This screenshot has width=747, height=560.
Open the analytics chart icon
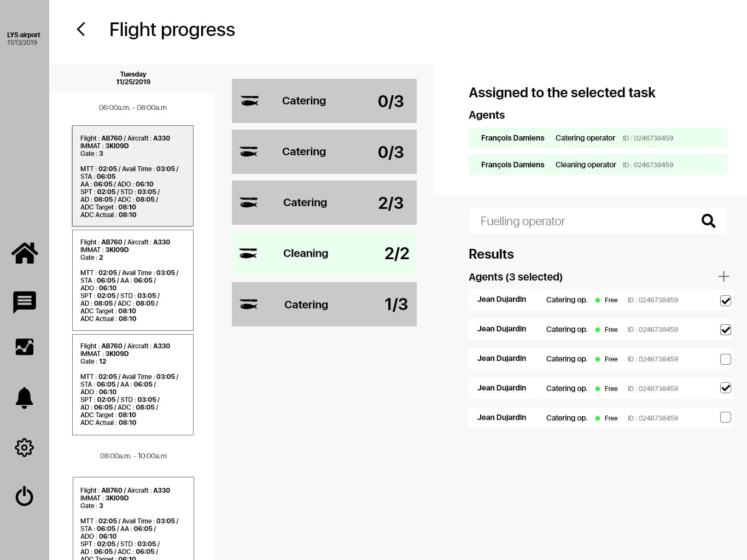(25, 347)
